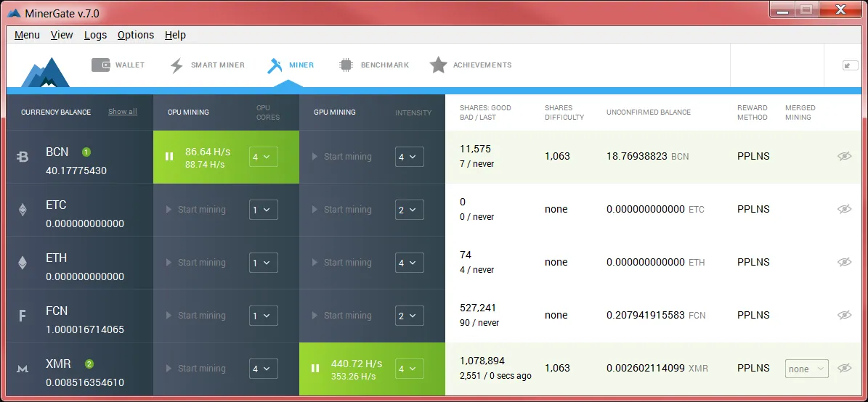The image size is (868, 402).
Task: Open XMR CPU cores dropdown
Action: (x=264, y=369)
